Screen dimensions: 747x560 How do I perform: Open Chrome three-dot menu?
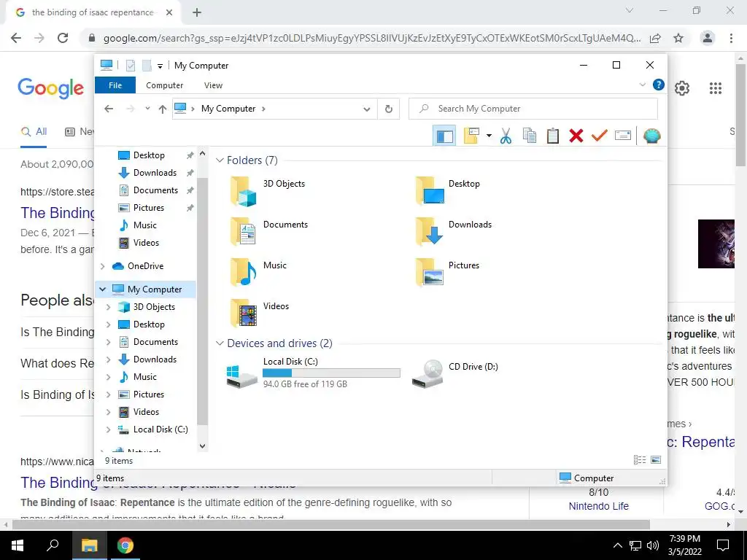click(x=731, y=38)
